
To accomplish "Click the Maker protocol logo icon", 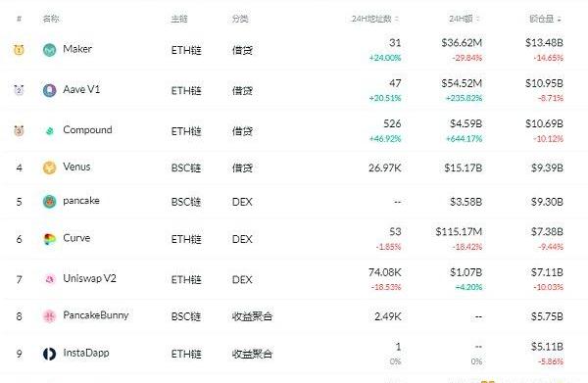I will [50, 50].
